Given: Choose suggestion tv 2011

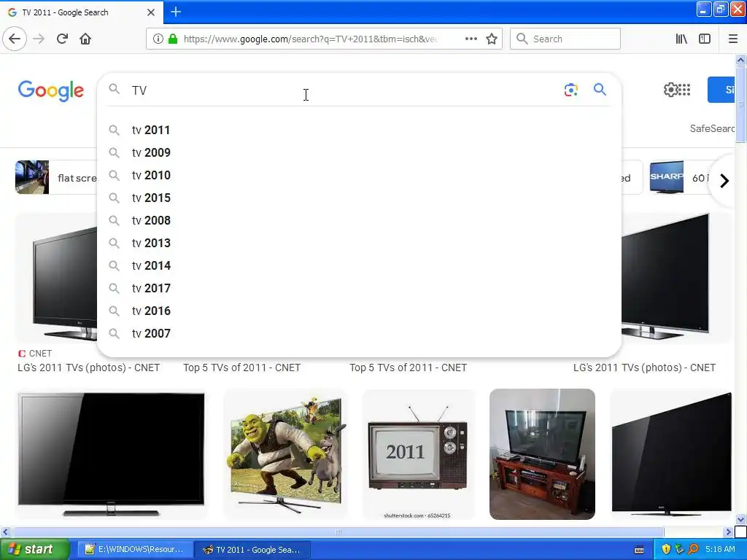Looking at the screenshot, I should click(x=359, y=130).
